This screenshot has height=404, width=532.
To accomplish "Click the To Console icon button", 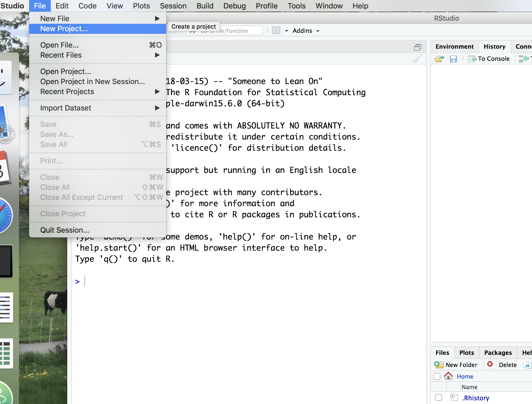I will [489, 59].
